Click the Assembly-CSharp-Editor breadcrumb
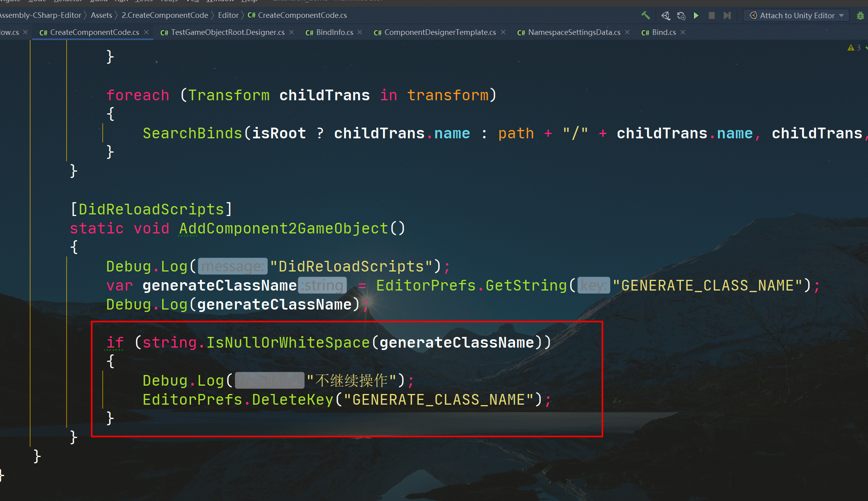868x501 pixels. tap(40, 15)
